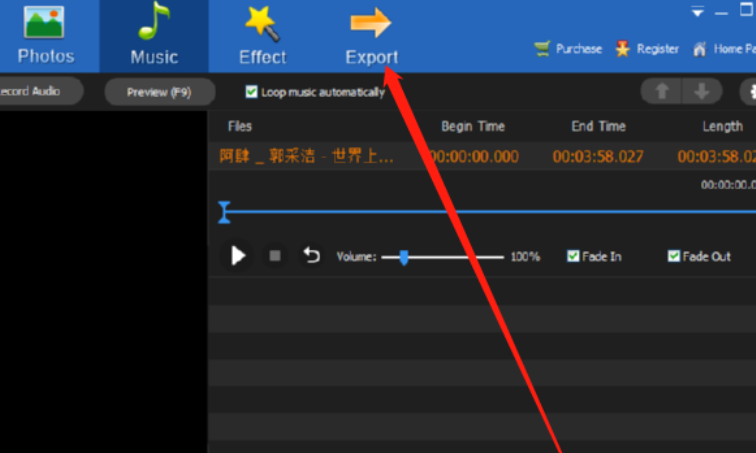Screen dimensions: 756x453
Task: Reset the music trim with undo icon
Action: [x=311, y=255]
